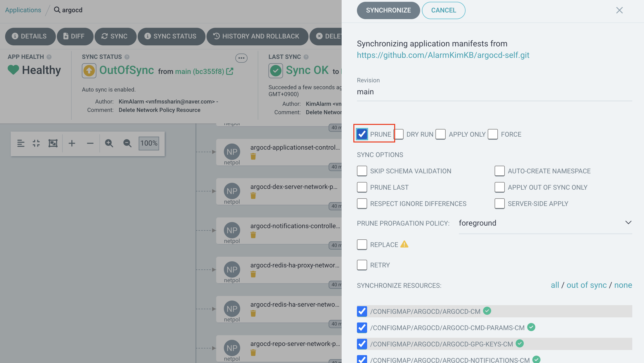Click the Revision input field
Image resolution: width=644 pixels, height=363 pixels.
(x=494, y=92)
